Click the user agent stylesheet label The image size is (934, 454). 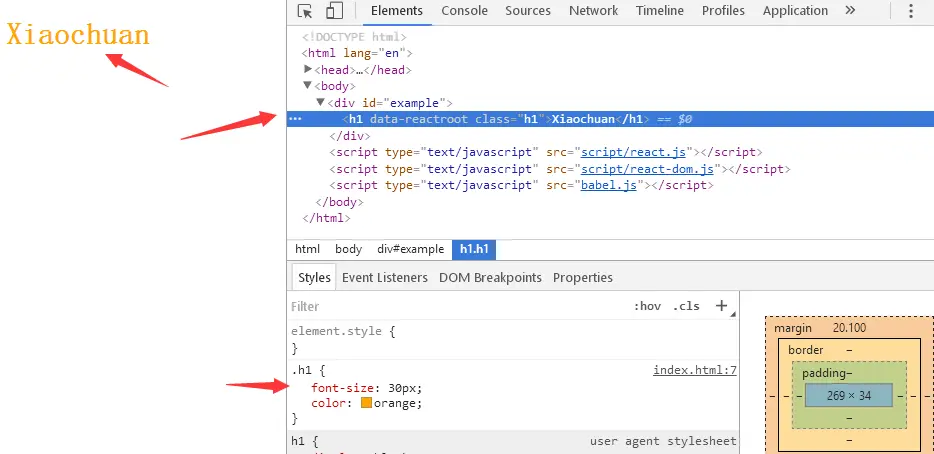[663, 441]
